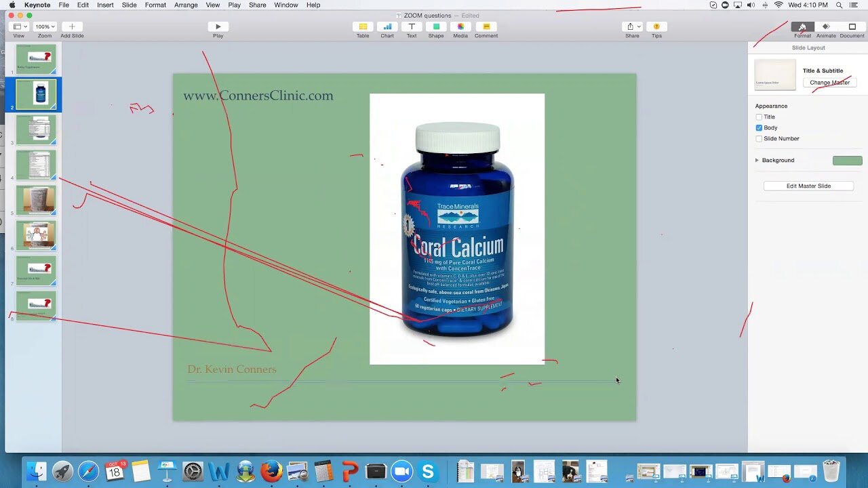Open the Shape picker in the toolbar
868x488 pixels.
pyautogui.click(x=436, y=26)
